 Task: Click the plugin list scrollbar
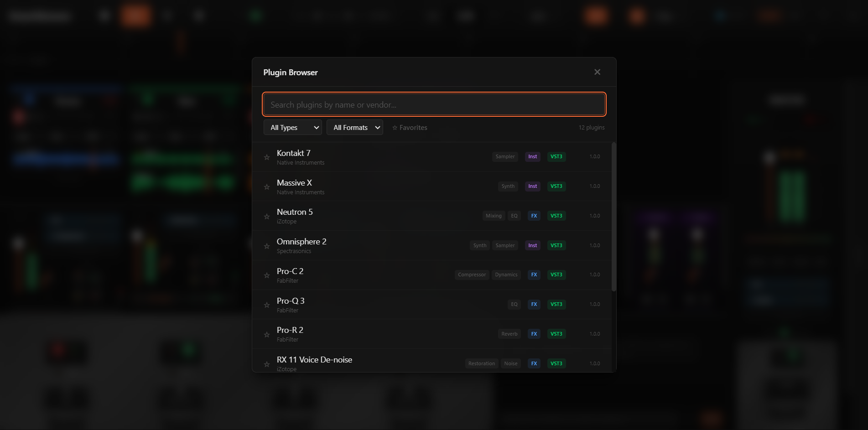click(614, 217)
